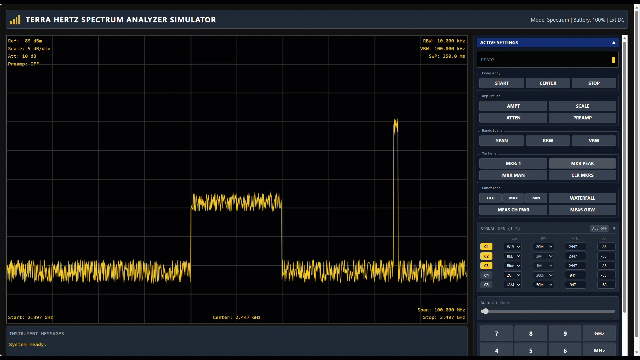Click the noise floor slider handle
640x360 pixels.
[485, 311]
